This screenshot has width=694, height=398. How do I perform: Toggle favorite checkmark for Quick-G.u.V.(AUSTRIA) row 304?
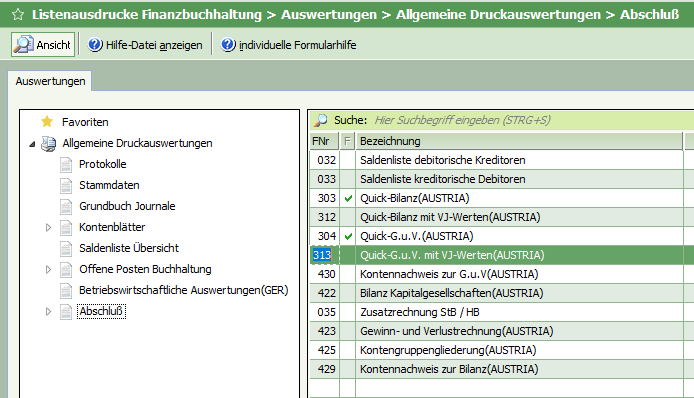pyautogui.click(x=348, y=236)
